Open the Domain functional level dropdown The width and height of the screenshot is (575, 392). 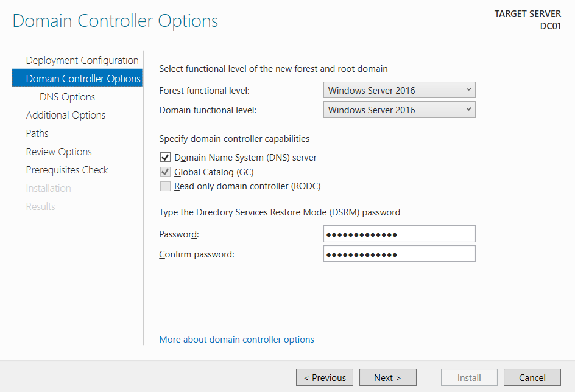point(399,110)
